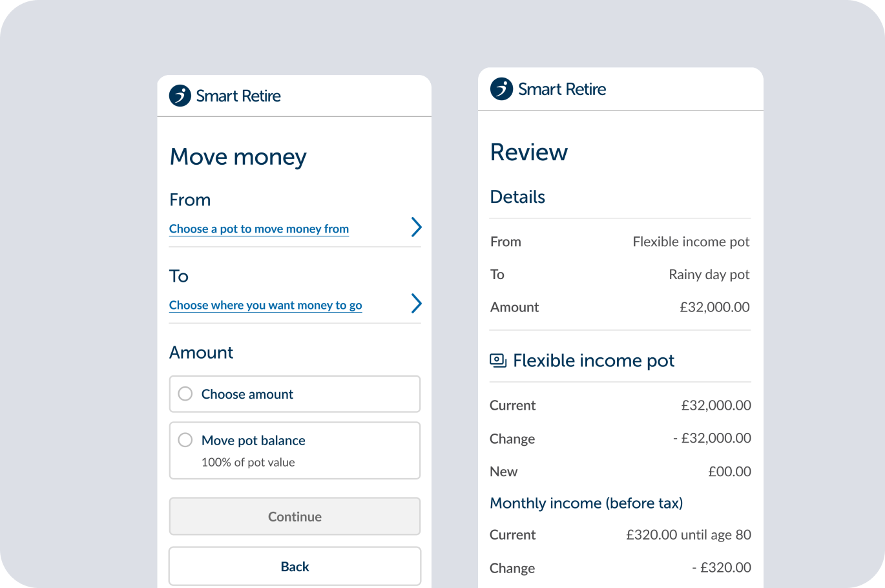Click the Smart Retire logo icon above Move money
This screenshot has height=588, width=885.
(x=180, y=96)
